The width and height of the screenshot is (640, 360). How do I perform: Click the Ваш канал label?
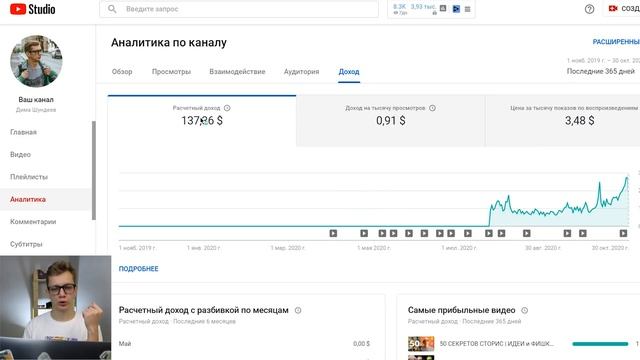pos(36,99)
